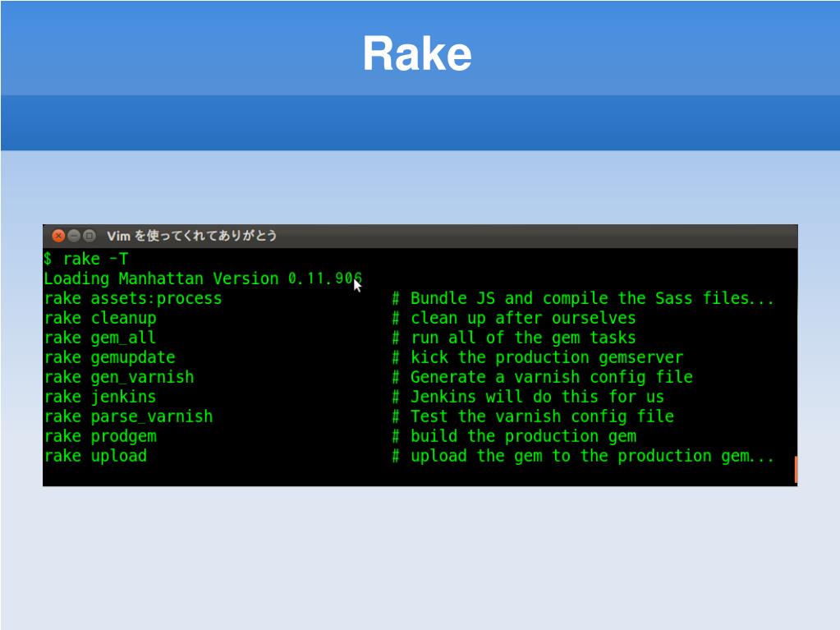Viewport: 840px width, 630px height.
Task: Close the Vim terminal window
Action: [58, 236]
